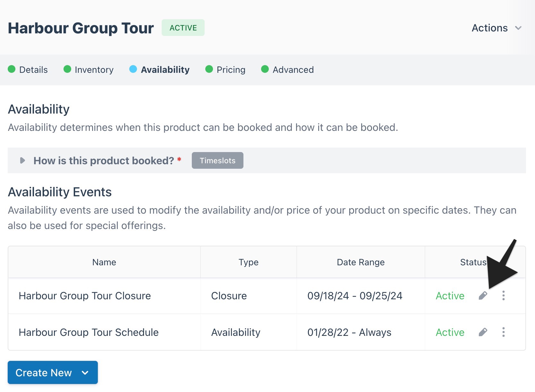Click the Name column header
Viewport: 535px width, 392px height.
(104, 262)
